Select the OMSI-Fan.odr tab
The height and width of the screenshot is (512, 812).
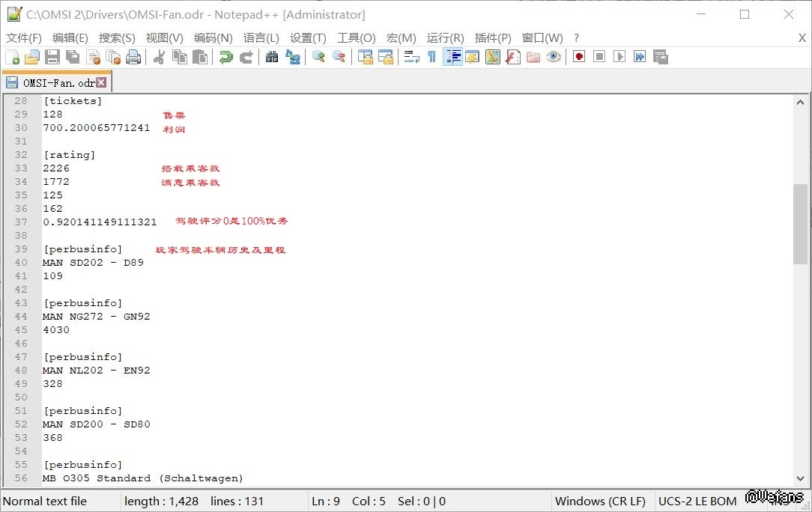point(56,83)
